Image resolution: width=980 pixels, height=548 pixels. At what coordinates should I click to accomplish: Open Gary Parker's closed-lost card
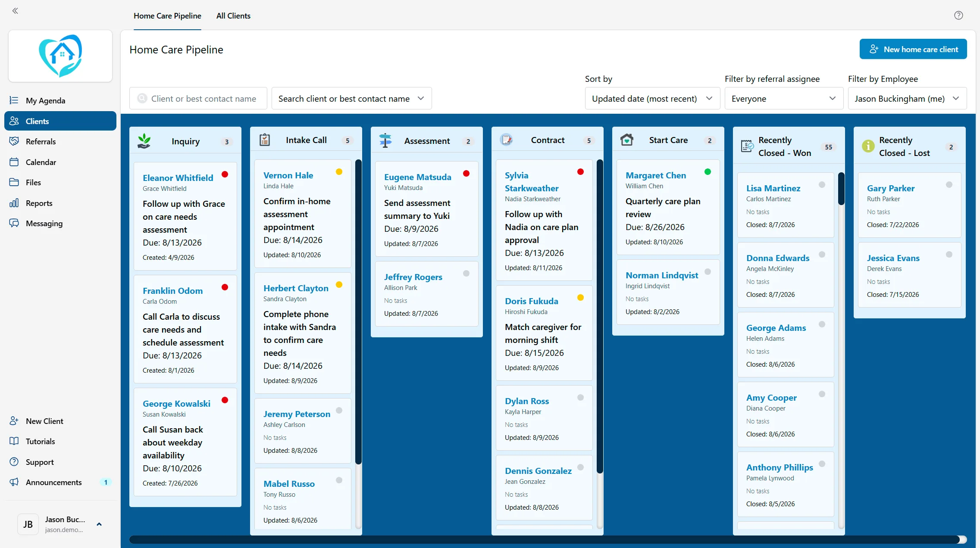coord(910,205)
